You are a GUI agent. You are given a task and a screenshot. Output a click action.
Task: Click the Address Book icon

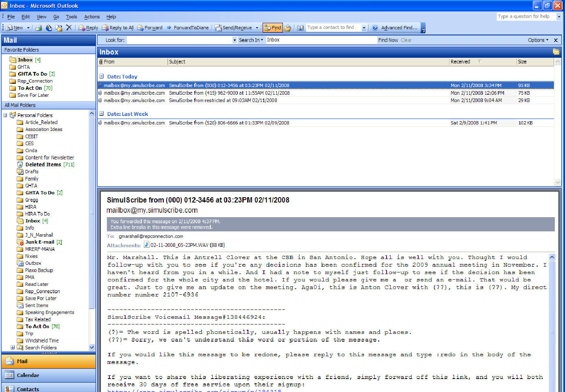tap(300, 28)
